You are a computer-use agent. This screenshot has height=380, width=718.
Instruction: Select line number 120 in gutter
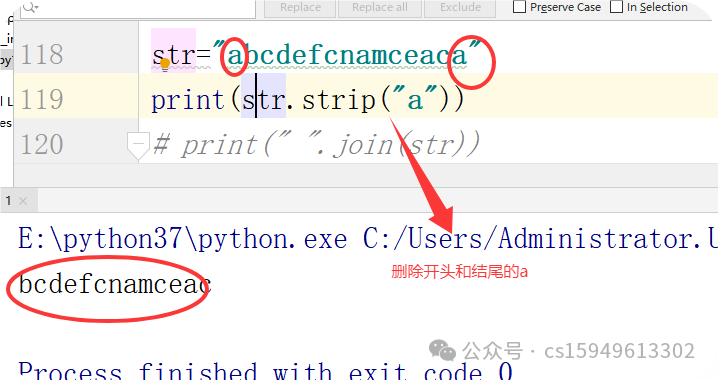[x=42, y=144]
